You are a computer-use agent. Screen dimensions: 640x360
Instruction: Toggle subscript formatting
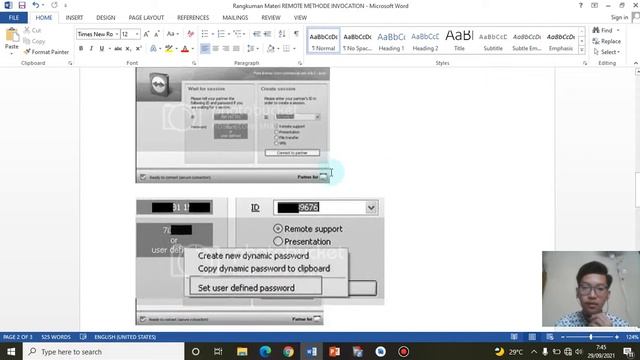(x=128, y=49)
